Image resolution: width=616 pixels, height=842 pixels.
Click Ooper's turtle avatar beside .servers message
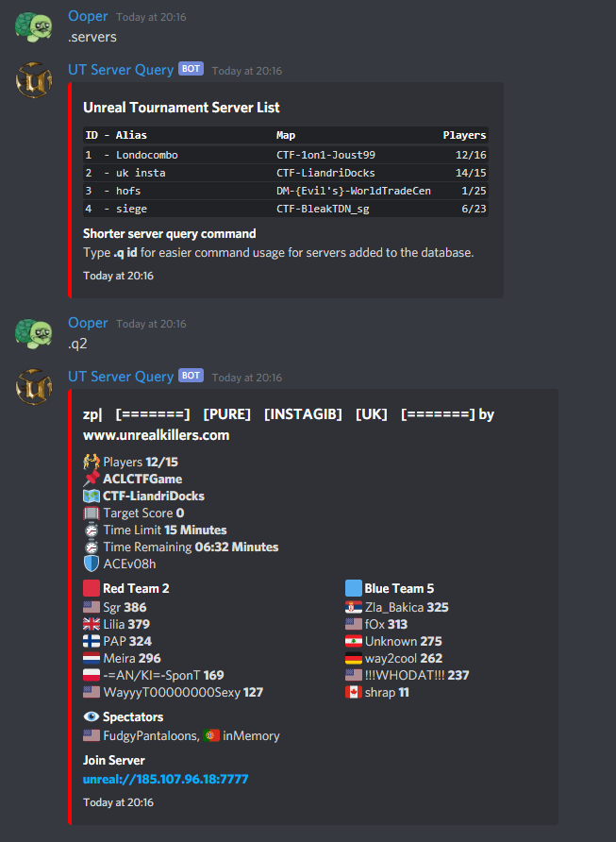pos(33,26)
